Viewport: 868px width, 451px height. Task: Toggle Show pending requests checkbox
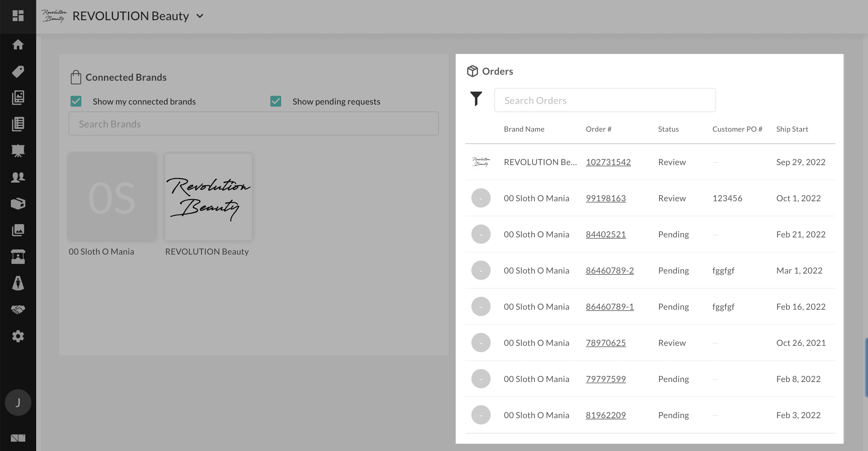coord(275,101)
